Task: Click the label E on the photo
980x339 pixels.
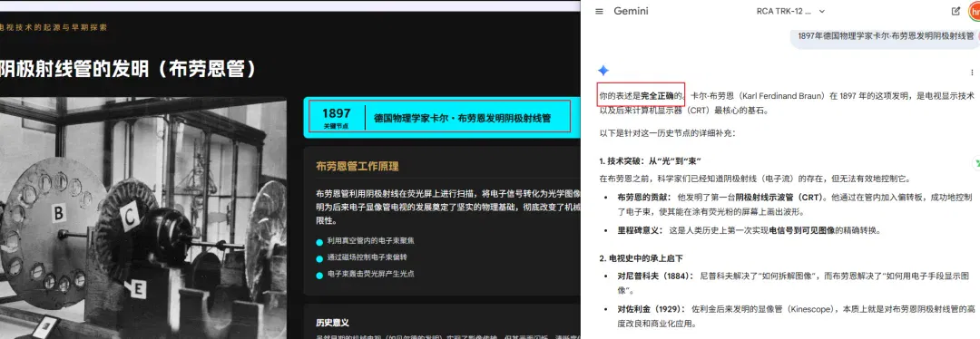Action: (138, 289)
